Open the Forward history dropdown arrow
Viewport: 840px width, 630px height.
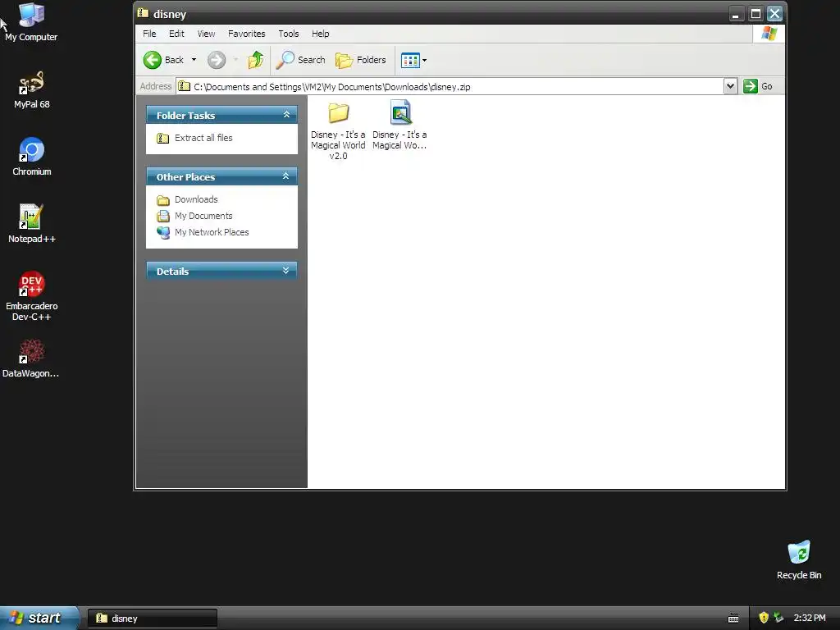click(x=235, y=60)
